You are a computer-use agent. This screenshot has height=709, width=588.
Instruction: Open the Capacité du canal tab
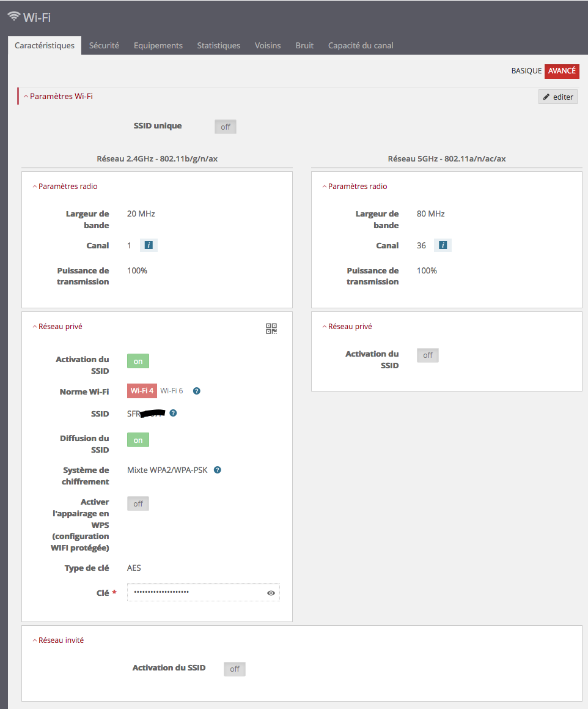361,45
